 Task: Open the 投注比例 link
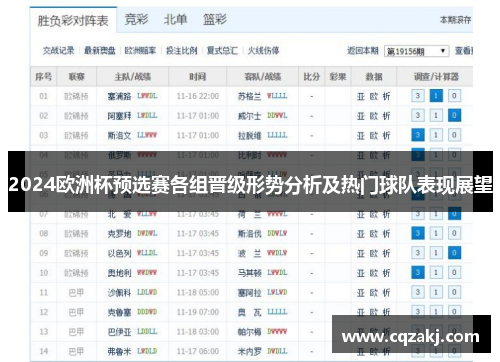(x=182, y=51)
